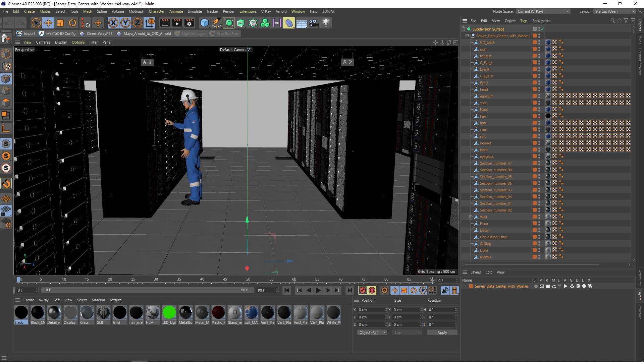Click the Make Editable icon in sidebar

(6, 39)
